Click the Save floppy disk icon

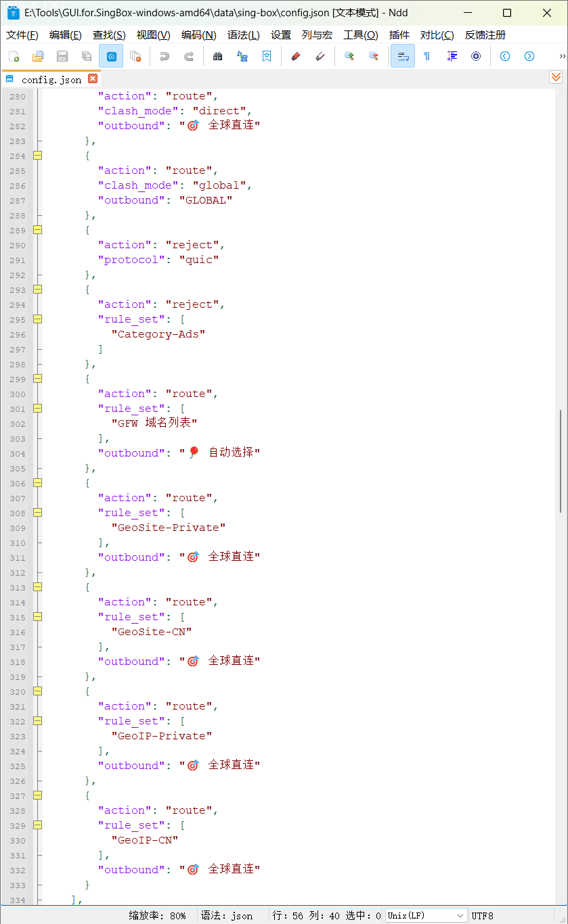[x=62, y=56]
